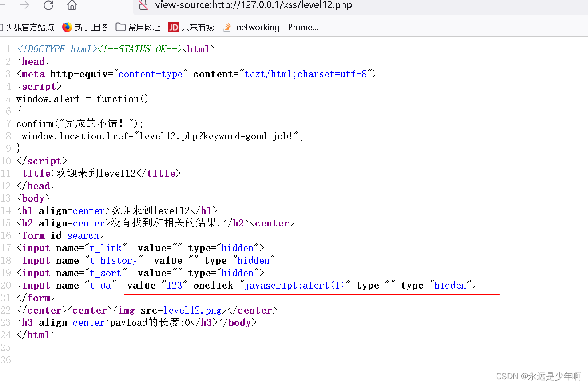Click the closing </form> tag

pos(36,298)
